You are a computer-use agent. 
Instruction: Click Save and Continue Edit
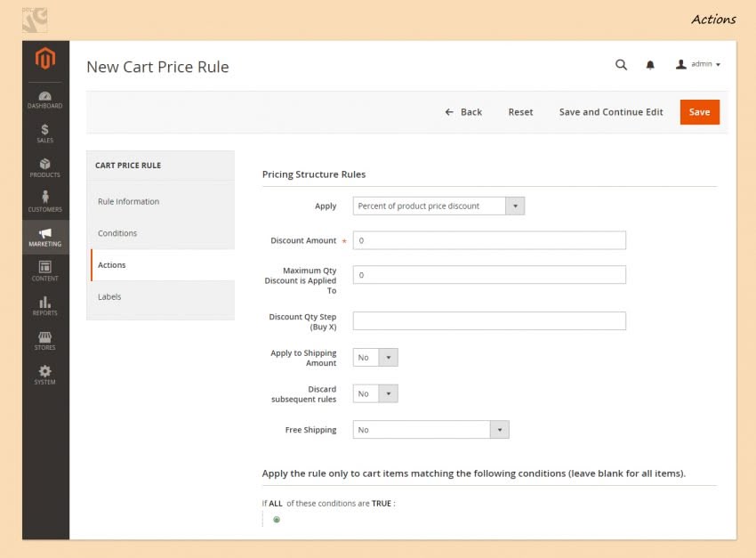(x=611, y=112)
